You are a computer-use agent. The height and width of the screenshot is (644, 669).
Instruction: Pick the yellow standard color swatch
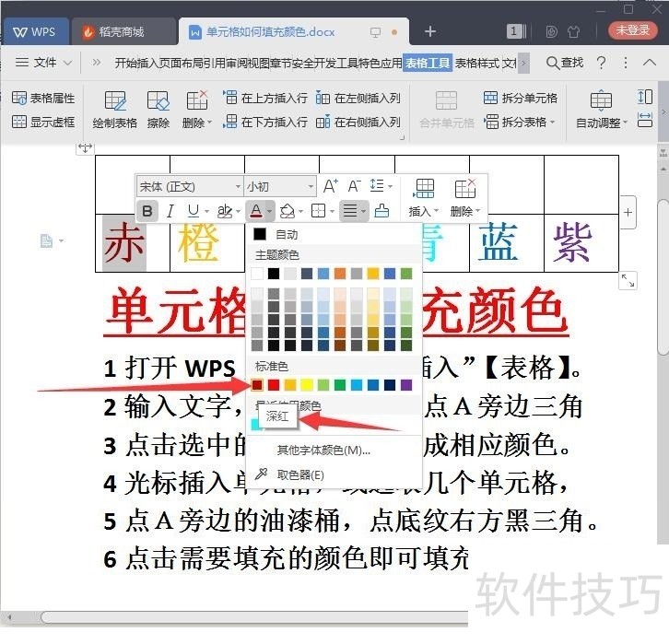[307, 385]
